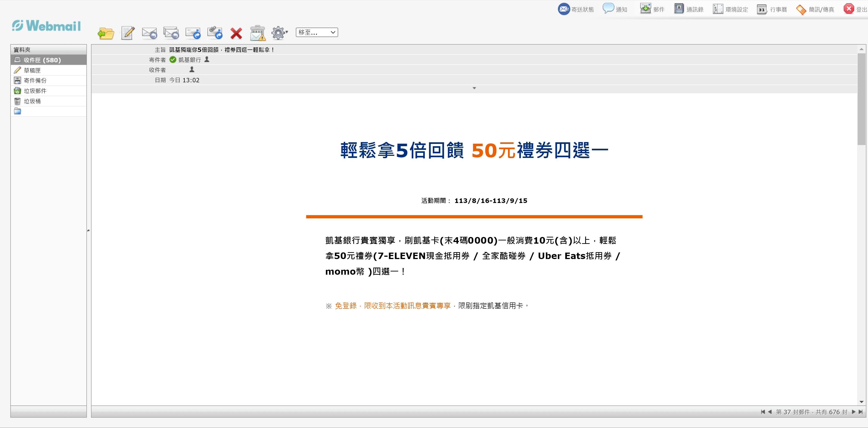Go to the previous message
The height and width of the screenshot is (428, 868).
pos(770,412)
